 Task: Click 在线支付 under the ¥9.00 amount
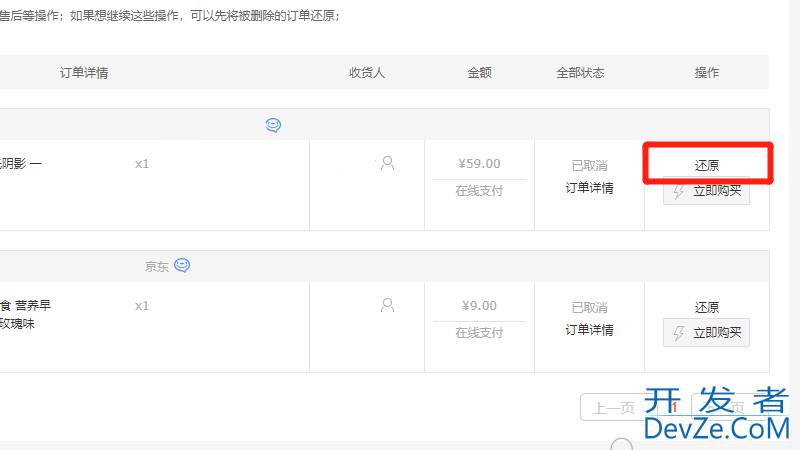[x=479, y=333]
